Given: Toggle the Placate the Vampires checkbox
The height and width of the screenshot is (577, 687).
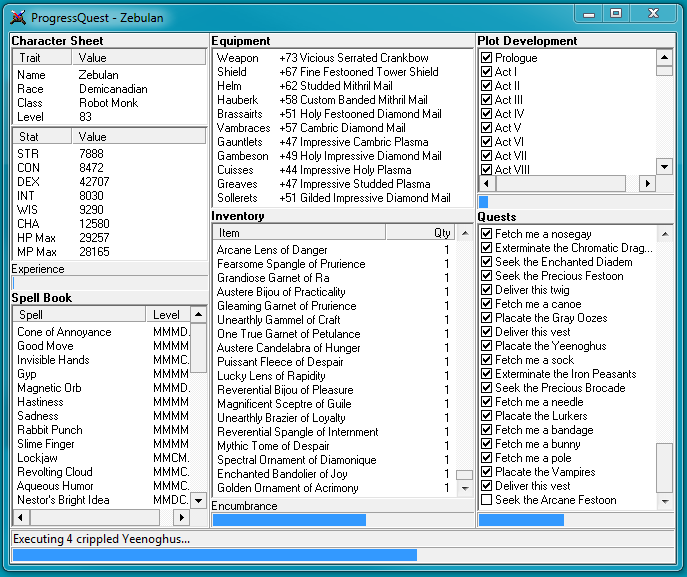Looking at the screenshot, I should tap(486, 471).
